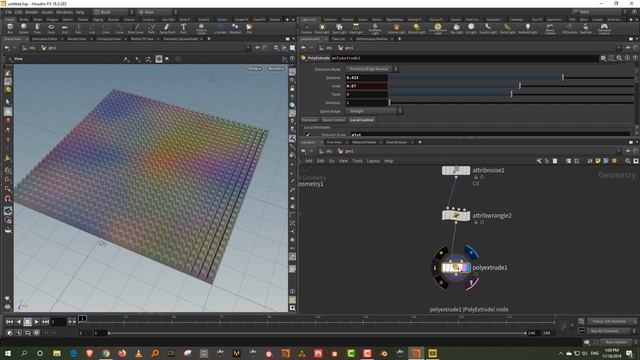This screenshot has height=360, width=640.
Task: Toggle polyextrude1 display flag segment
Action: 471,252
